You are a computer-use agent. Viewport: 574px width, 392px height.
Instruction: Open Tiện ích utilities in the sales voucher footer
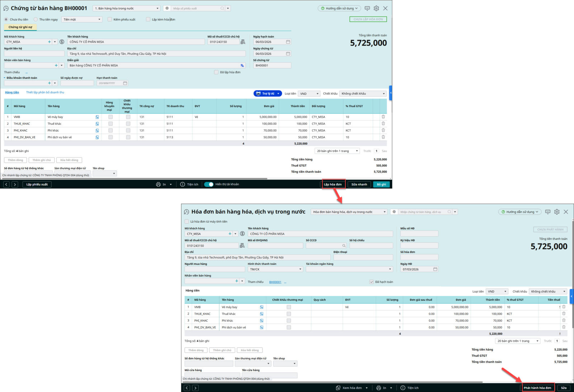pyautogui.click(x=189, y=184)
